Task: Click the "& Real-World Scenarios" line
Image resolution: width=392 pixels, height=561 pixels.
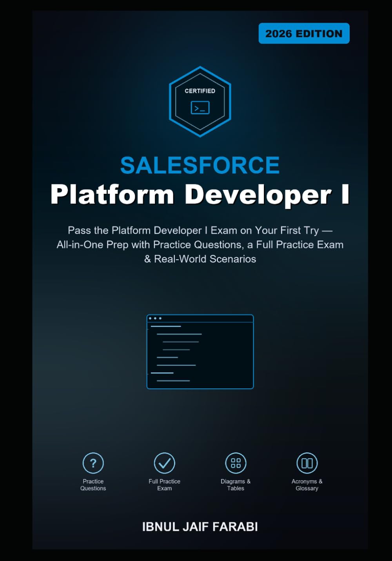Action: click(200, 259)
